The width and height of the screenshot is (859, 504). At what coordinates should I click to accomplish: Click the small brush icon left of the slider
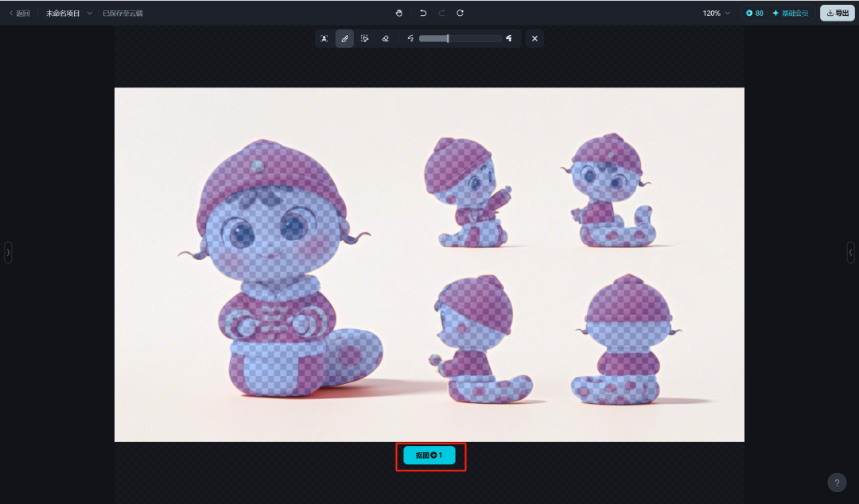click(410, 38)
